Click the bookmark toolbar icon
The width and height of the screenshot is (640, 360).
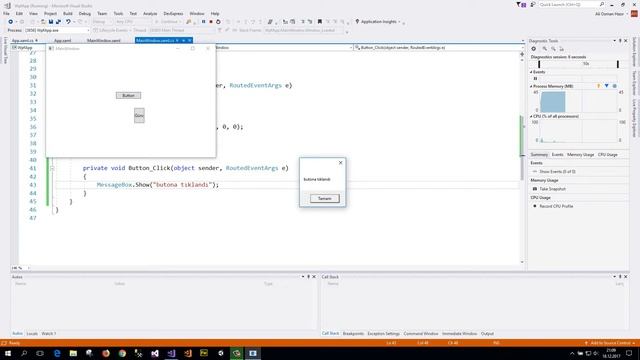320,22
